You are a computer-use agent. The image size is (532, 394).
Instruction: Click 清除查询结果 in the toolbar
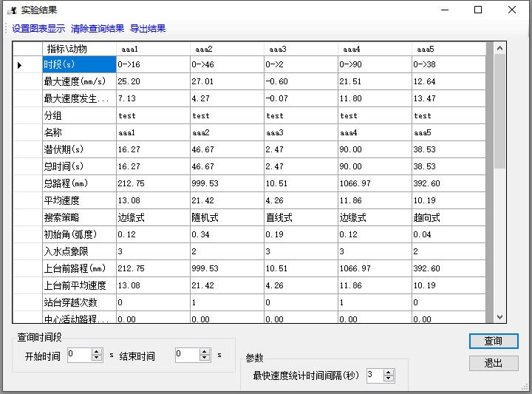[98, 29]
